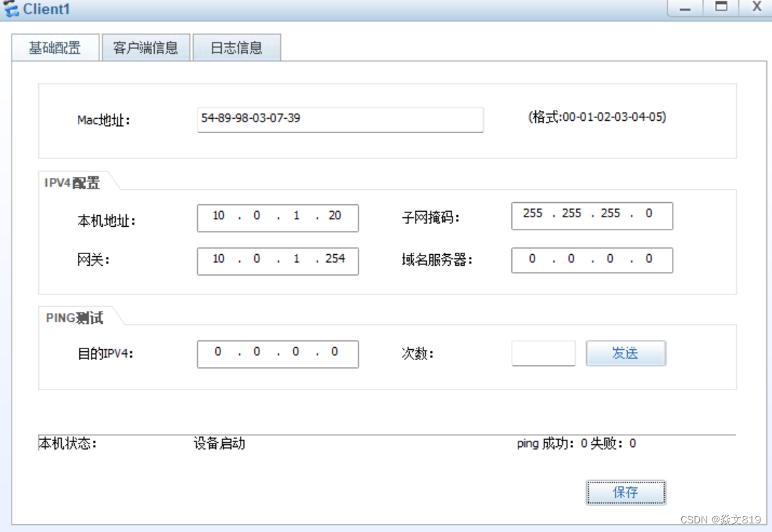772x532 pixels.
Task: Maximize the Client1 window
Action: point(722,7)
